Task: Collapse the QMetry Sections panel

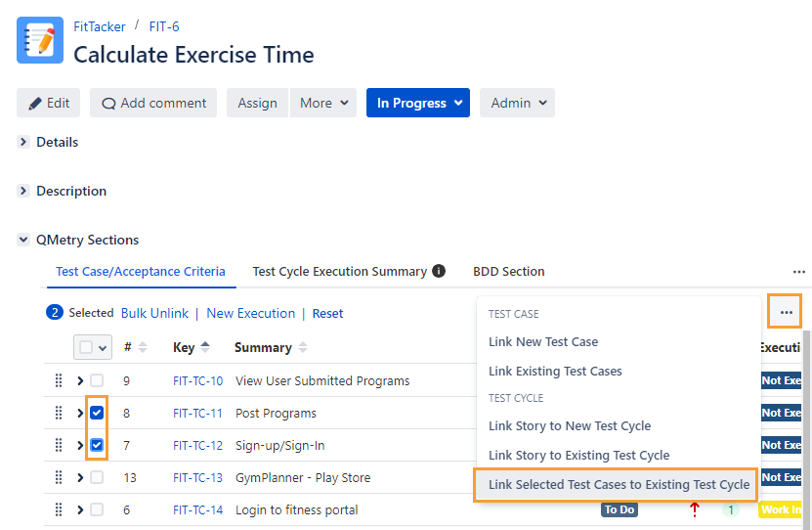Action: [22, 240]
